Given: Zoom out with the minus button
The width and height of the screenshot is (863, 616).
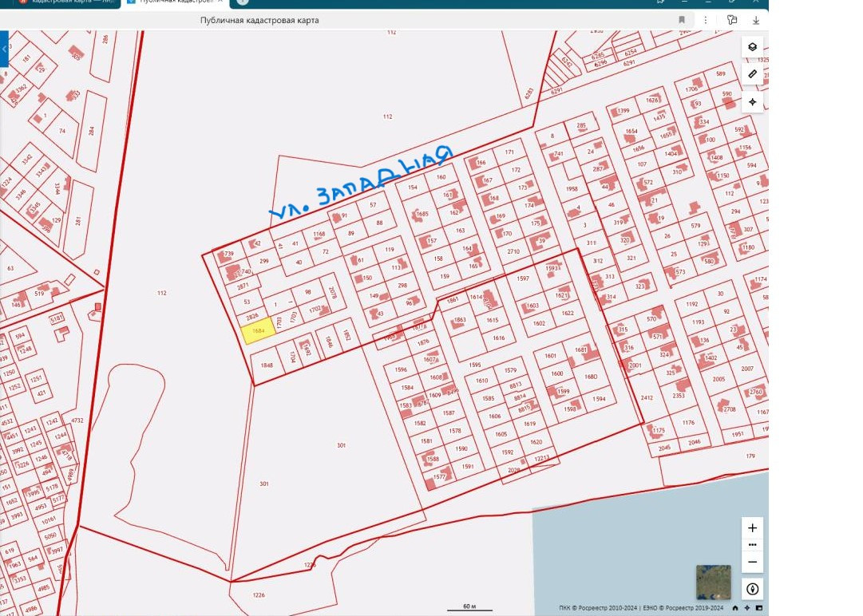Looking at the screenshot, I should point(752,562).
